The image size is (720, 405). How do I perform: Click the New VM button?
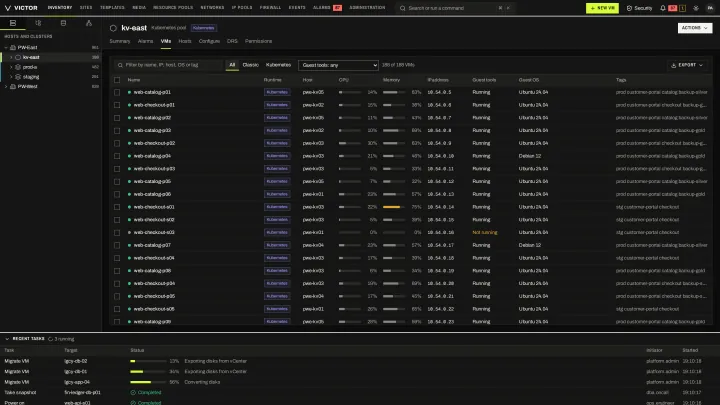(x=602, y=8)
